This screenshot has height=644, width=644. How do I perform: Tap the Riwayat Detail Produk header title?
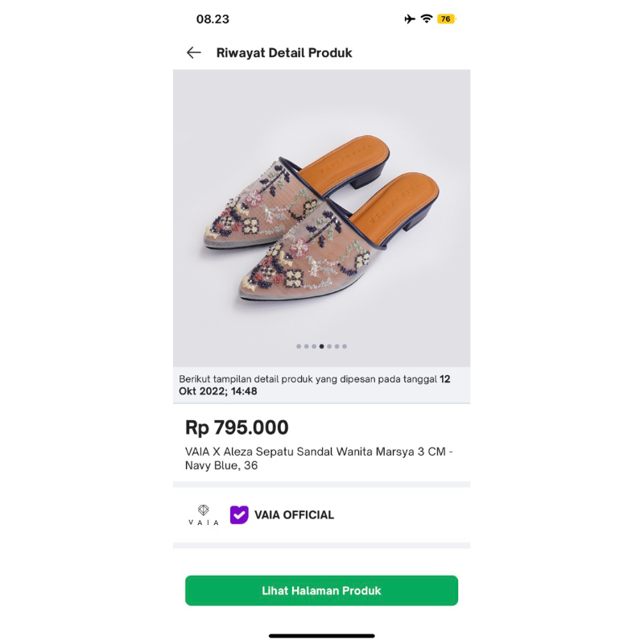[x=284, y=53]
